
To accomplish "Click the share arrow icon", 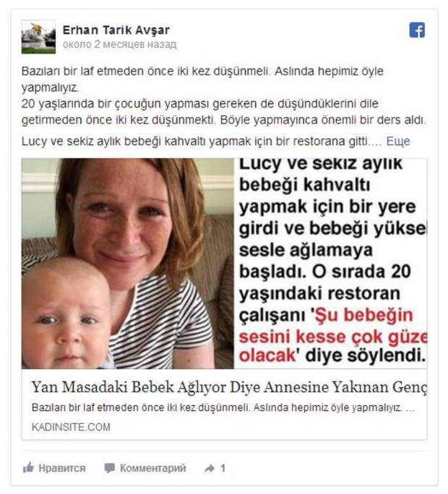I will 210,468.
